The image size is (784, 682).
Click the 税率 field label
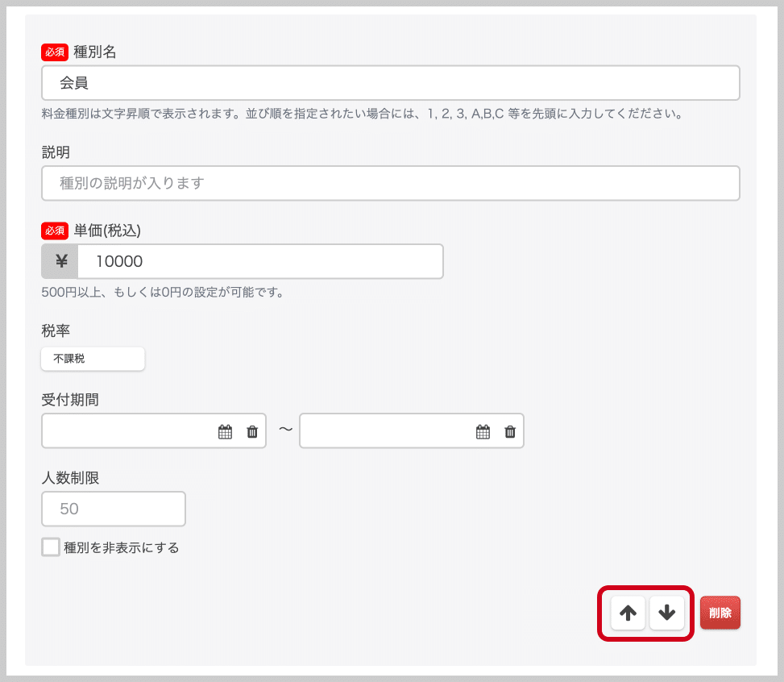point(56,330)
